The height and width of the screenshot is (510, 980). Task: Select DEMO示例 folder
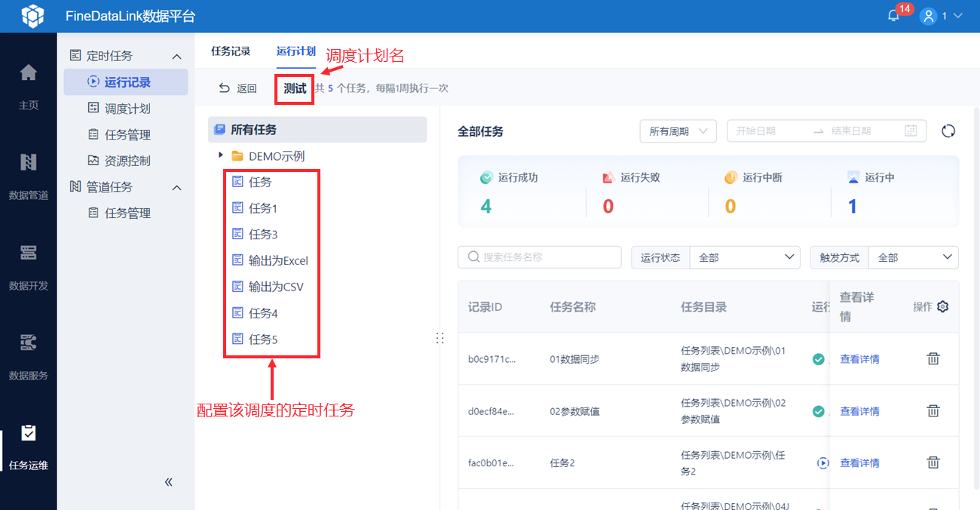tap(277, 156)
